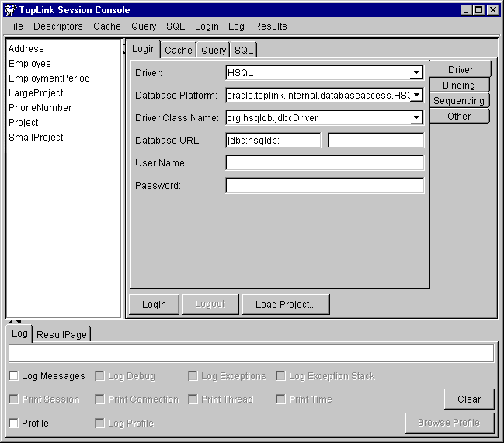Viewport: 504px width, 443px height.
Task: Toggle the Print Thread checkbox
Action: [193, 399]
